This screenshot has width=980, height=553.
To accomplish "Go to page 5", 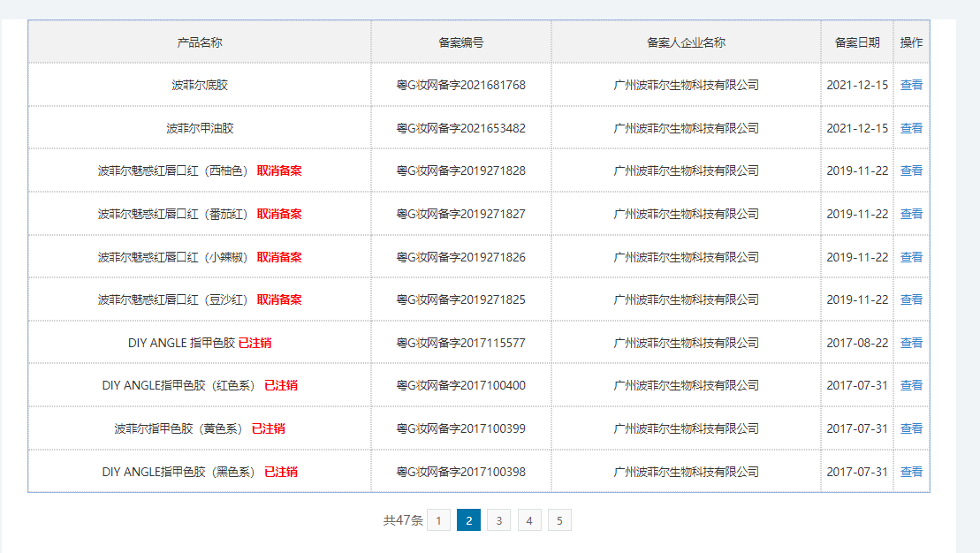I will point(559,520).
